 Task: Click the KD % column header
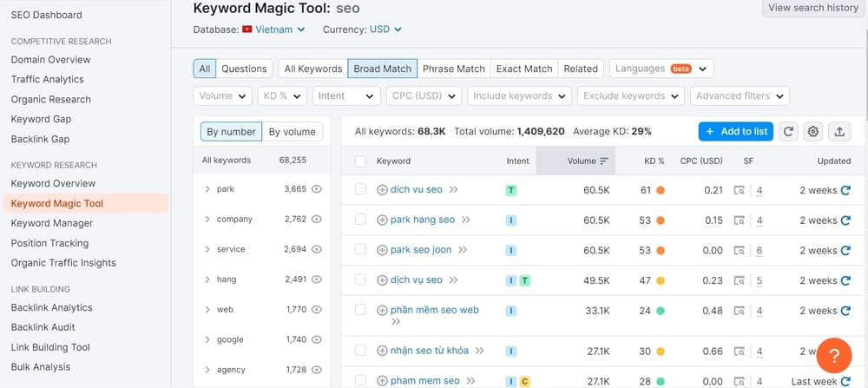pos(654,161)
